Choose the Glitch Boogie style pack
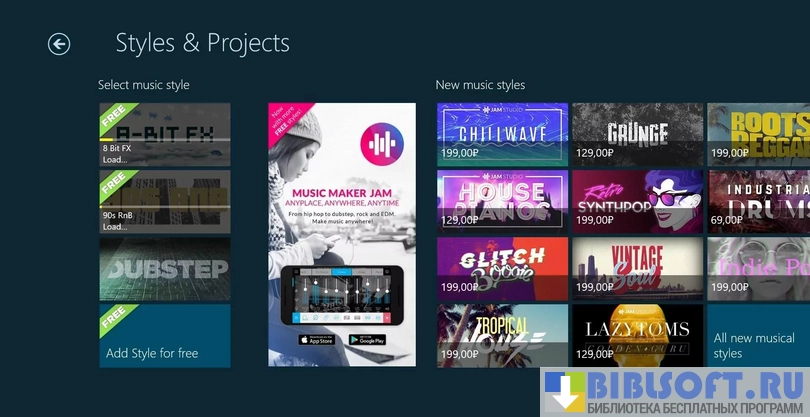 [502, 268]
